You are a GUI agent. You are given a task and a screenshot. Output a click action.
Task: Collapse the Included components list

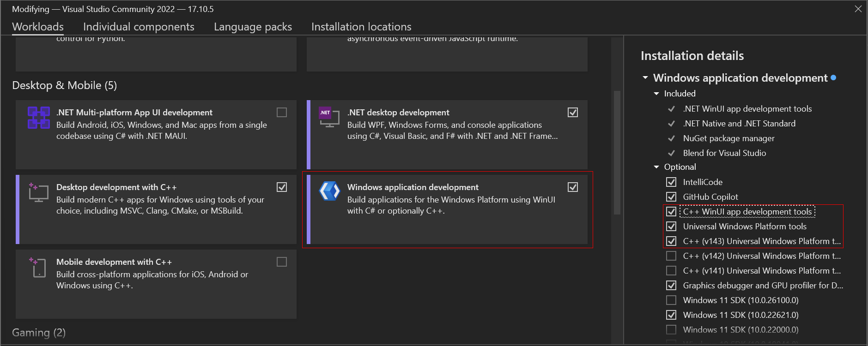pos(656,94)
